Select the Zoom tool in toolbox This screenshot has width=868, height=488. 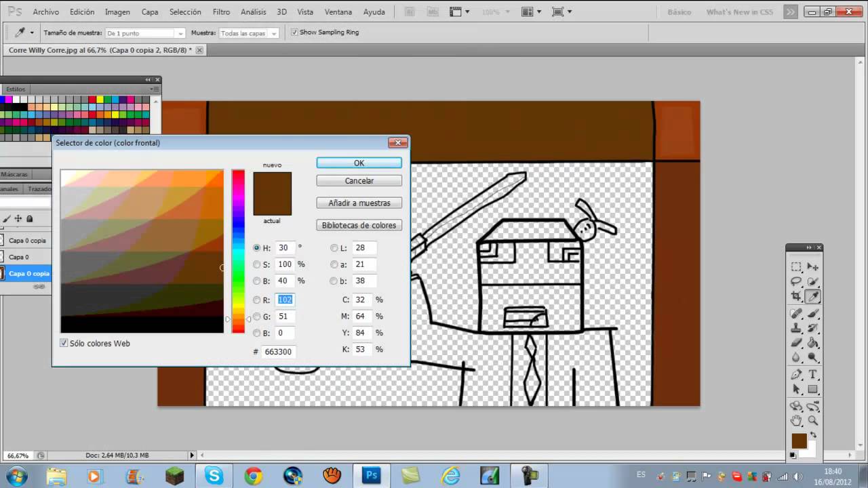coord(813,421)
